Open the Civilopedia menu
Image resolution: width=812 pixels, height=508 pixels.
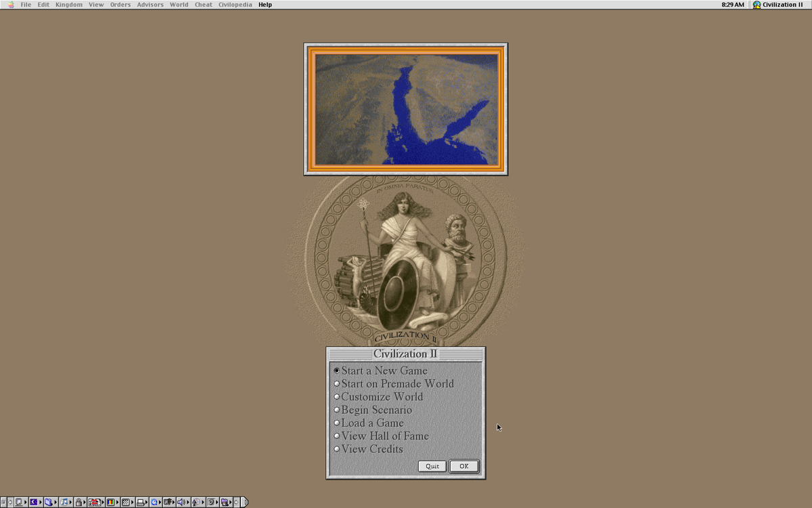(x=235, y=4)
